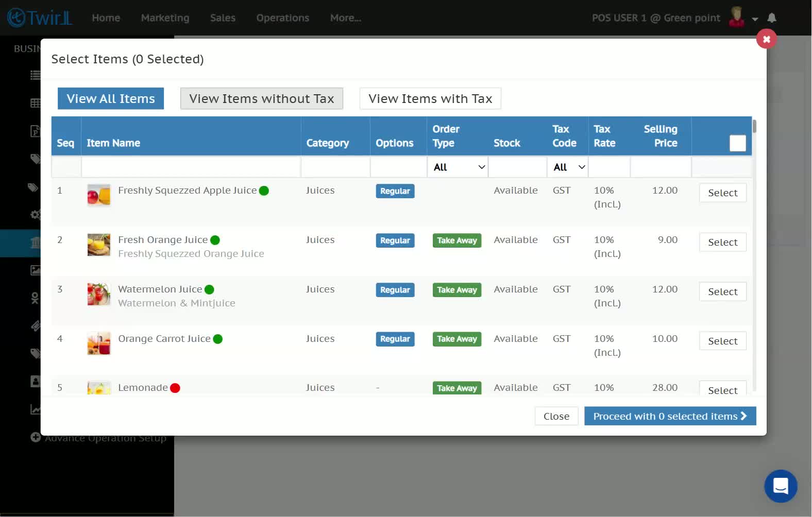This screenshot has height=517, width=812.
Task: Tick the select-all checkbox in header
Action: [737, 143]
